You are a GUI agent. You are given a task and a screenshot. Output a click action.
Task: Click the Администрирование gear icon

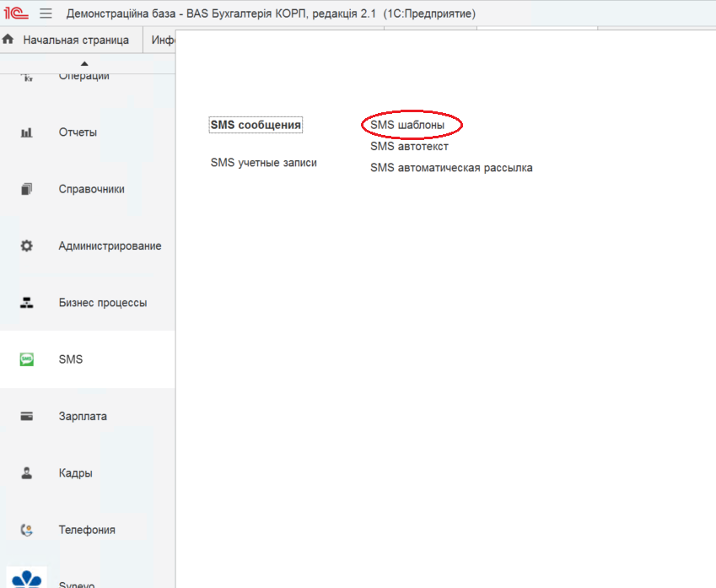click(26, 246)
